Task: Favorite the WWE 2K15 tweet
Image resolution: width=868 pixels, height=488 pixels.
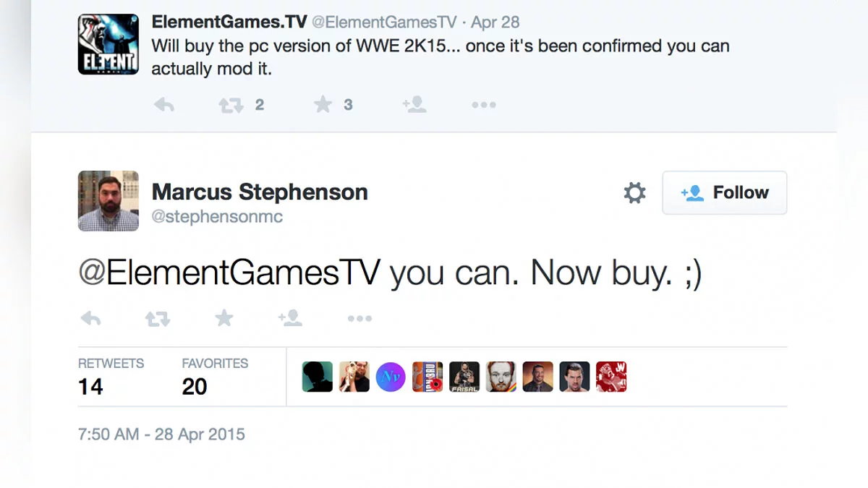Action: click(323, 105)
